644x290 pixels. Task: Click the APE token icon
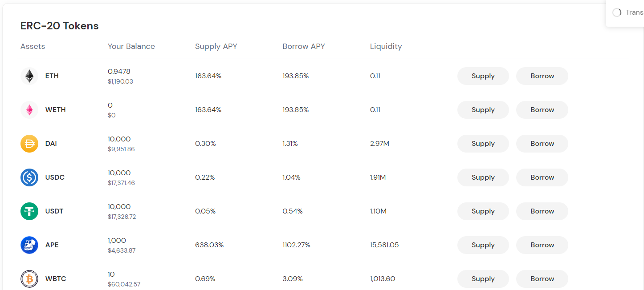point(29,245)
